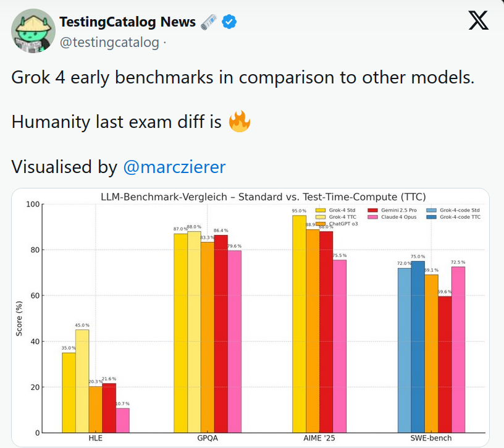This screenshot has height=448, width=504.
Task: Click the dark blue 75.0% SWE-bench bar
Action: [x=418, y=347]
